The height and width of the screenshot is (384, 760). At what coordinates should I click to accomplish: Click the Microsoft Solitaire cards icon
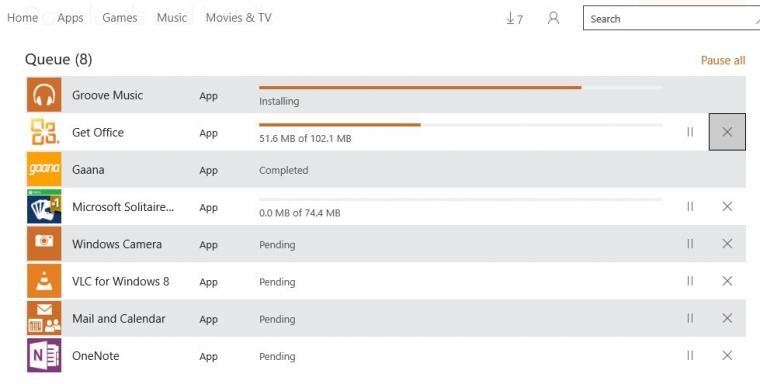[x=44, y=207]
